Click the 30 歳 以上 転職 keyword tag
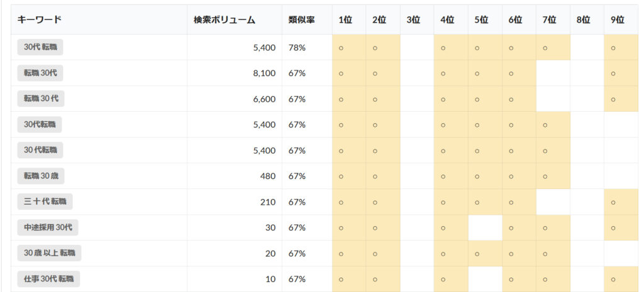Screen dimensions: 644x292 [49, 253]
